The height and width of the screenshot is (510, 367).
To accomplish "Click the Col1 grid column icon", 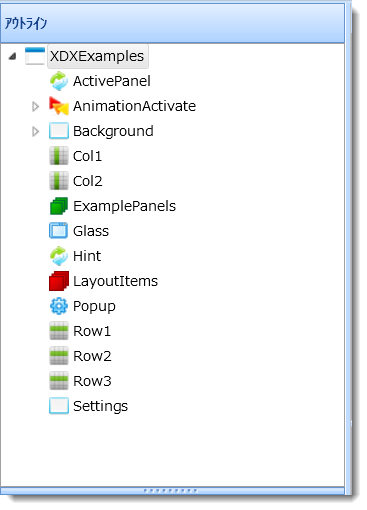I will click(x=59, y=156).
